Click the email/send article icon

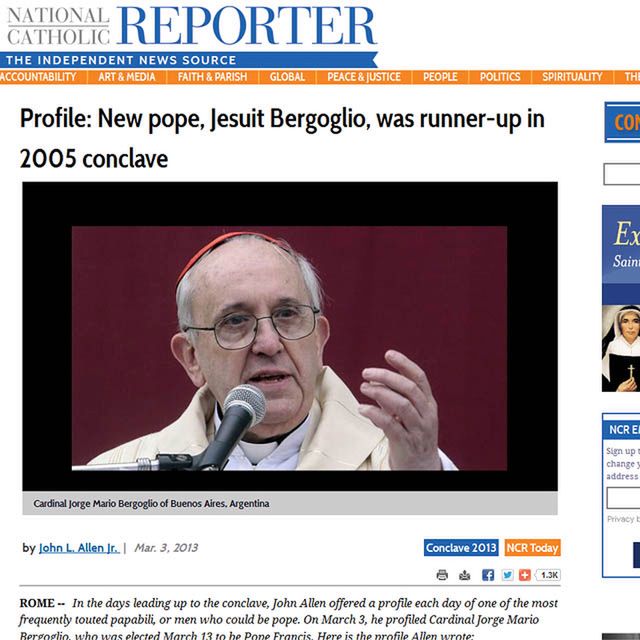(x=464, y=575)
